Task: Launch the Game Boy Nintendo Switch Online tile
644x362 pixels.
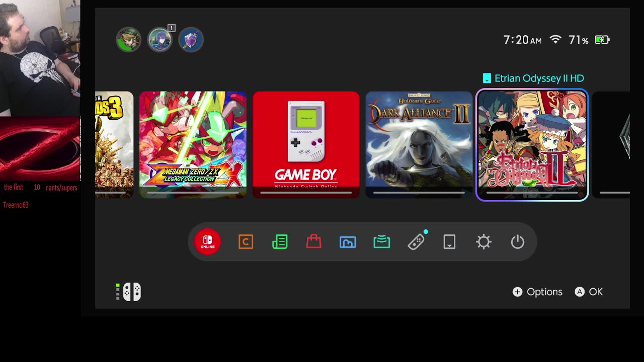Action: (x=306, y=145)
